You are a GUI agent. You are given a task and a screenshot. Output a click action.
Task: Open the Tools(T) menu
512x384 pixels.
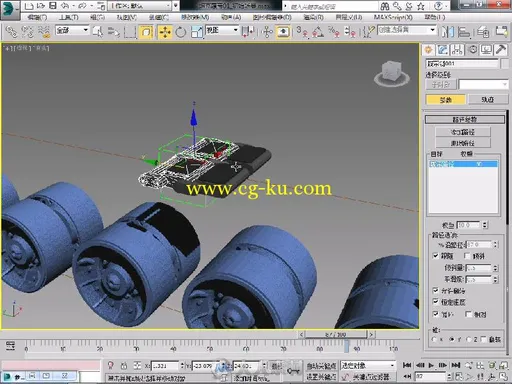(x=69, y=17)
